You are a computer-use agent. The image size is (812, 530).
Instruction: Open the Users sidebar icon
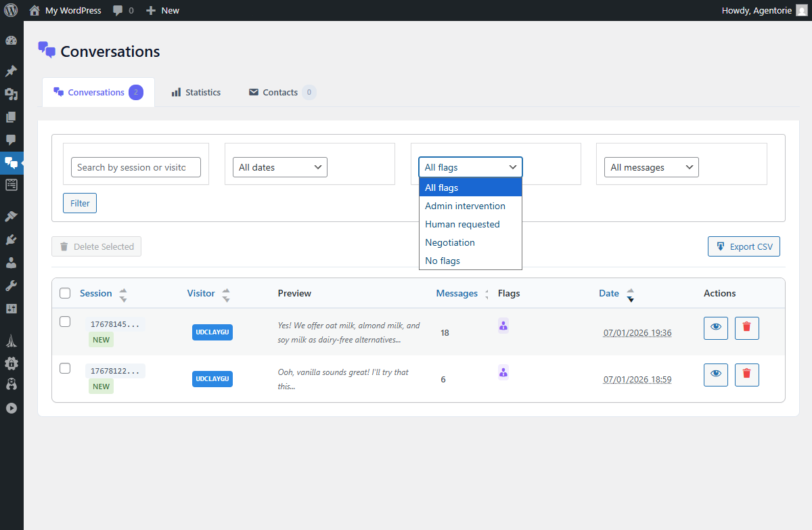click(x=11, y=261)
